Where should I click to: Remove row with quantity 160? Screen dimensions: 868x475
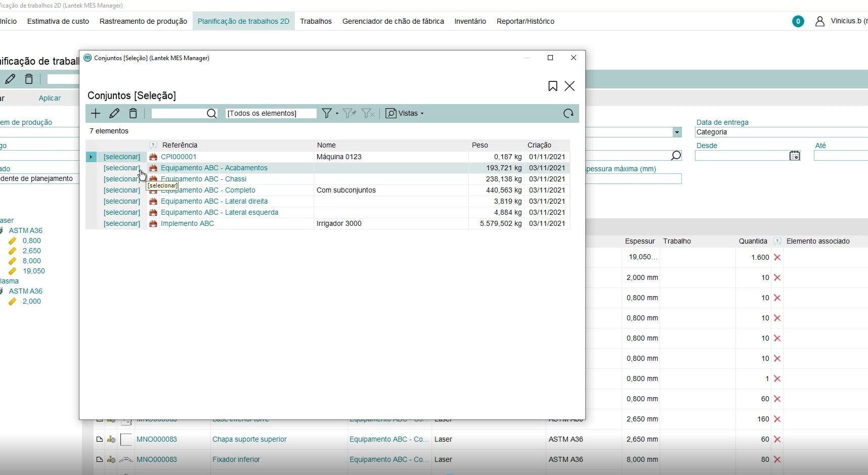tap(777, 419)
